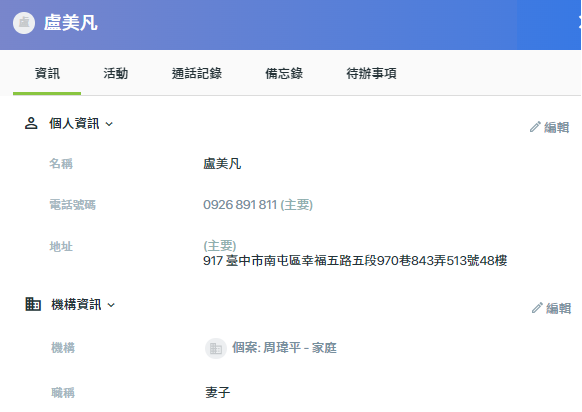Click phone number 0926 891 811
This screenshot has height=412, width=582.
(x=240, y=205)
